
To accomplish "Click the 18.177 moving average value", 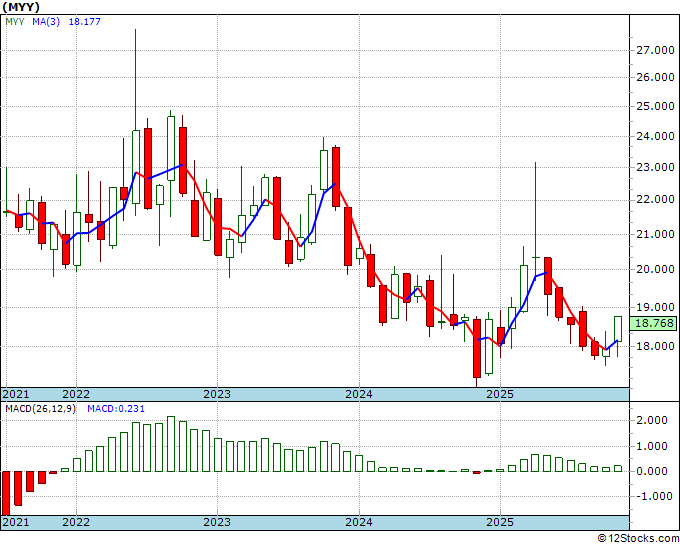I will click(x=85, y=22).
